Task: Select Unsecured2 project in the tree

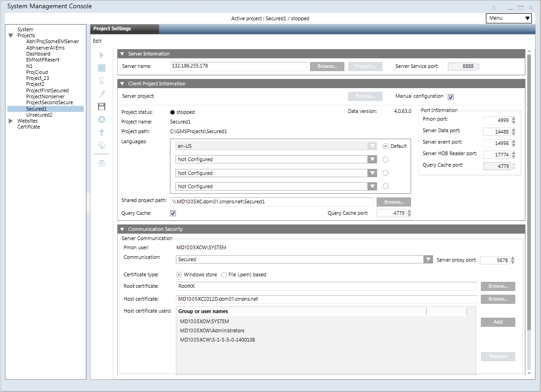Action: point(39,115)
